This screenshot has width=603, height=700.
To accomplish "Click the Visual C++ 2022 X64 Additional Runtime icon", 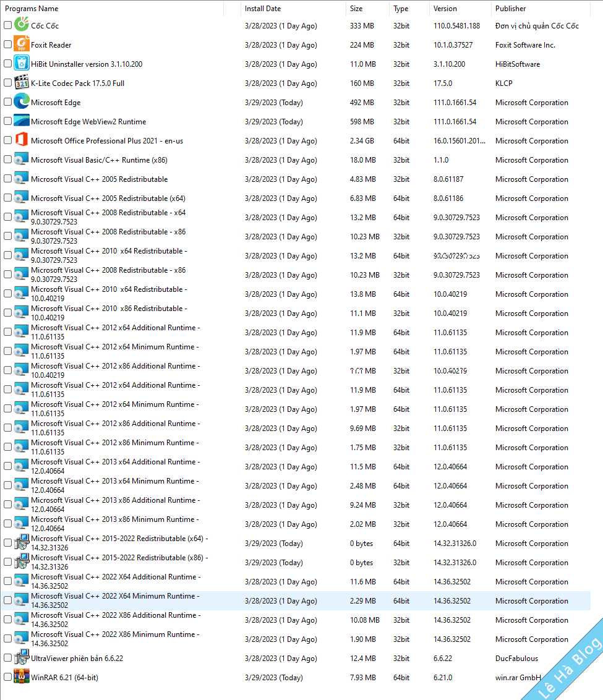I will tap(22, 581).
